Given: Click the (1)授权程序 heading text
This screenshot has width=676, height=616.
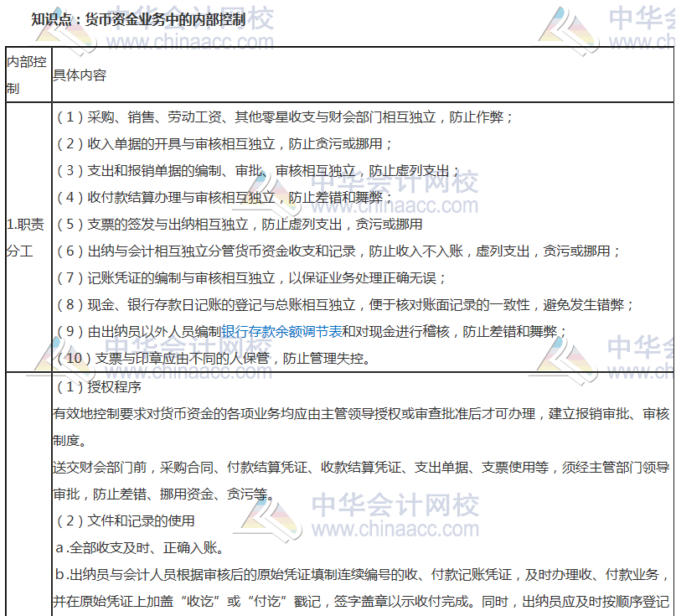Looking at the screenshot, I should pyautogui.click(x=95, y=389).
